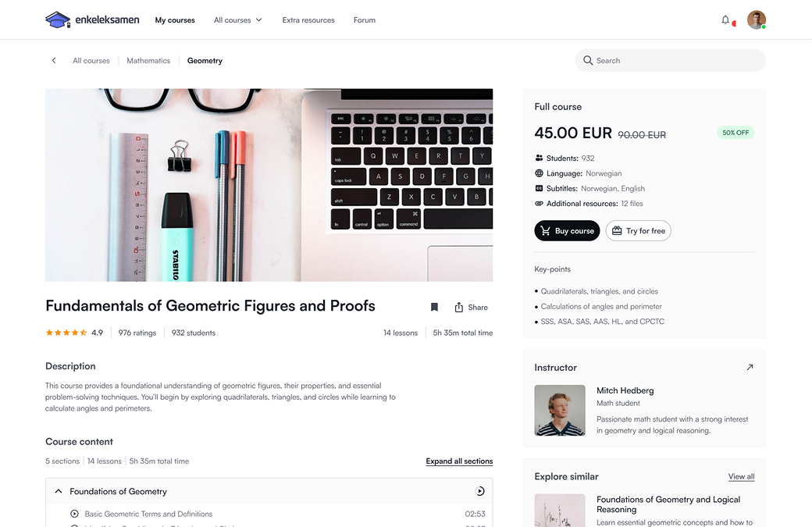812x527 pixels.
Task: Open instructor profile with arrow icon
Action: click(x=750, y=368)
